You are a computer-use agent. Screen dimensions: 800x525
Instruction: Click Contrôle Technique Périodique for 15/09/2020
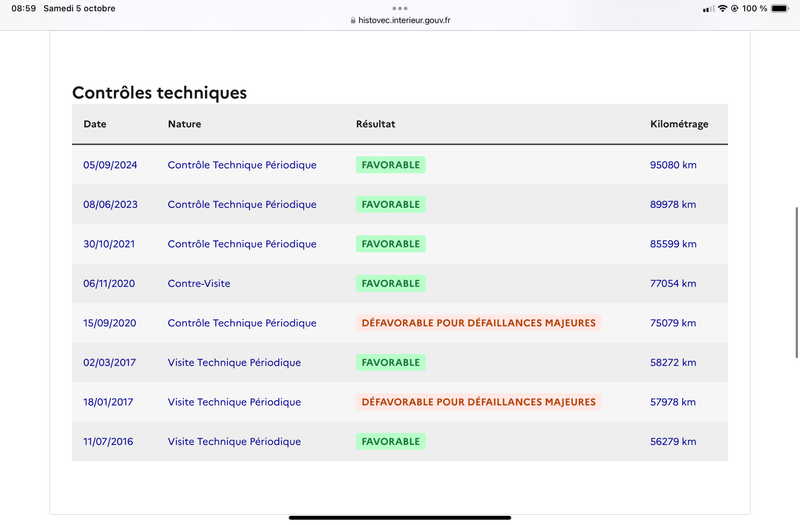pos(242,323)
